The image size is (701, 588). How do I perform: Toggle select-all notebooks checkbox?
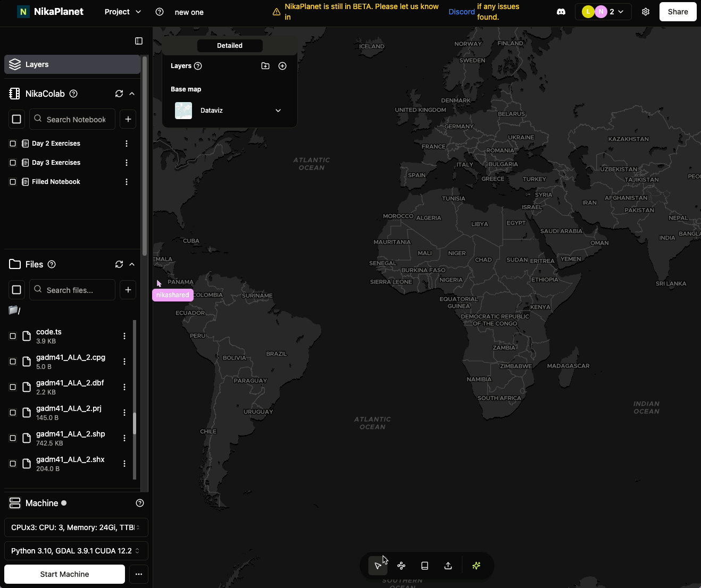point(16,119)
